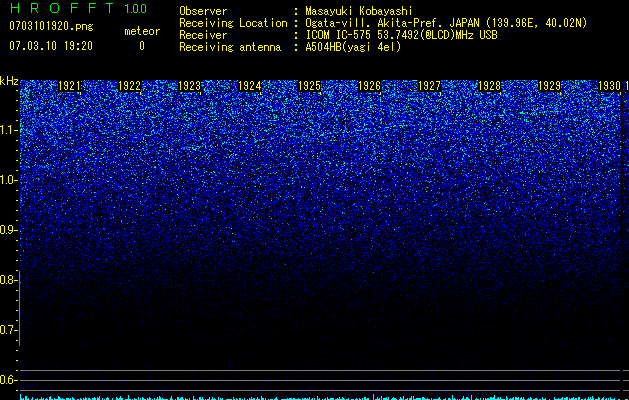629x400 pixels.
Task: Click the 0.9 kHz axis label
Action: pos(8,230)
